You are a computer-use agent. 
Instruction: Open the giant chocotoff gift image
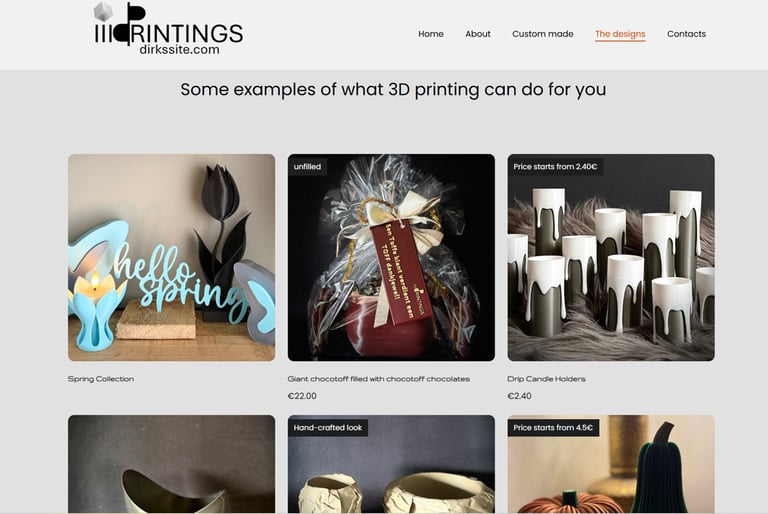[391, 258]
